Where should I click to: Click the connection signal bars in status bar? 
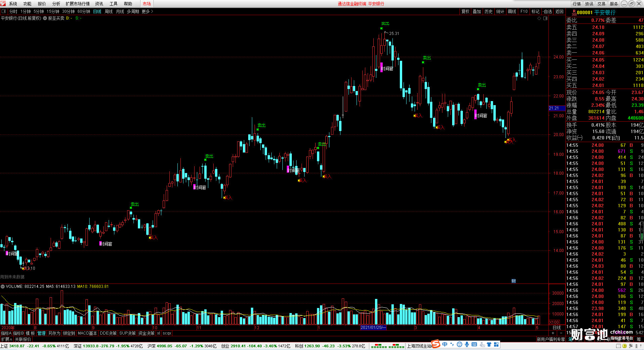(387, 346)
